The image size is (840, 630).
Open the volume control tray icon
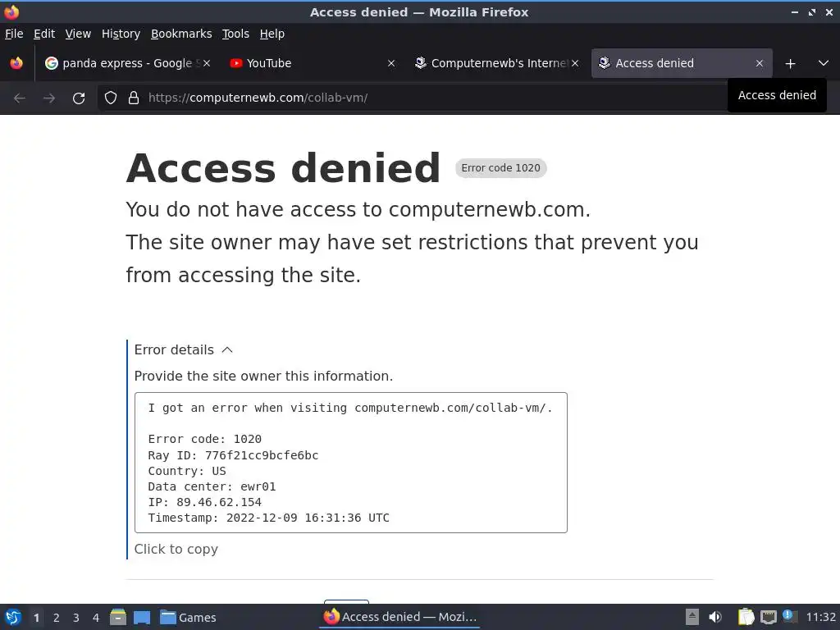point(715,617)
